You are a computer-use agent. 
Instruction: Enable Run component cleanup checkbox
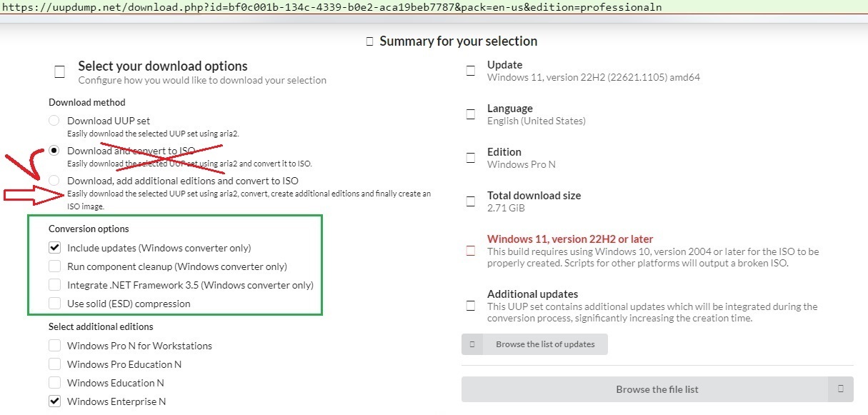pos(54,266)
